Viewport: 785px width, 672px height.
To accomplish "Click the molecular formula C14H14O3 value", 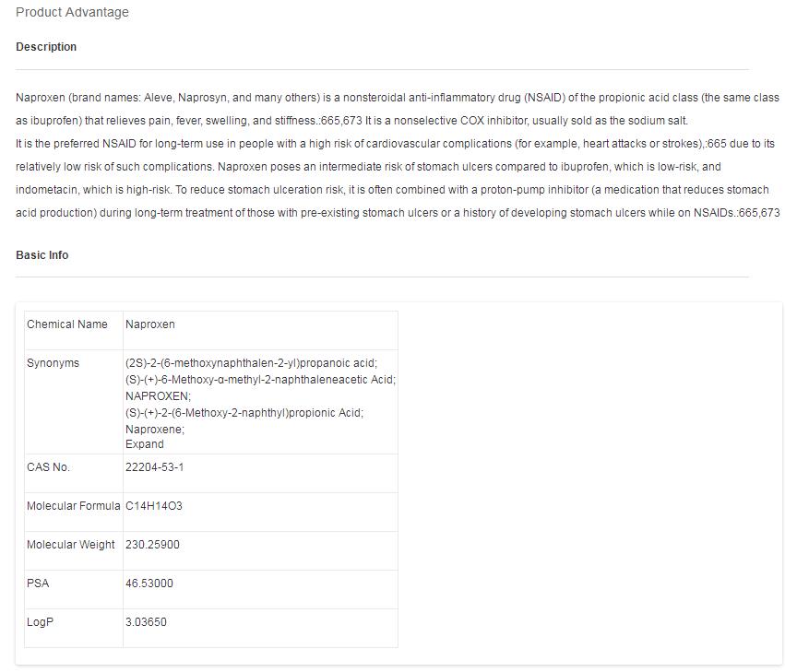I will tap(153, 506).
